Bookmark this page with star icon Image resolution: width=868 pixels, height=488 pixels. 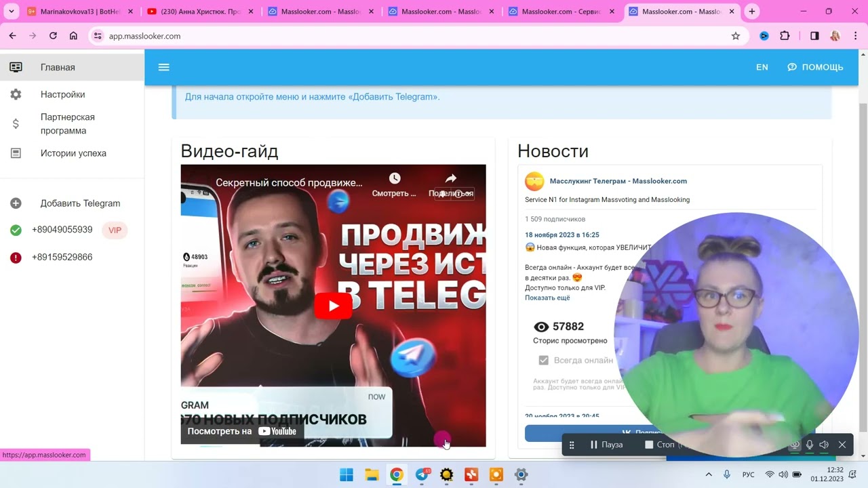736,36
